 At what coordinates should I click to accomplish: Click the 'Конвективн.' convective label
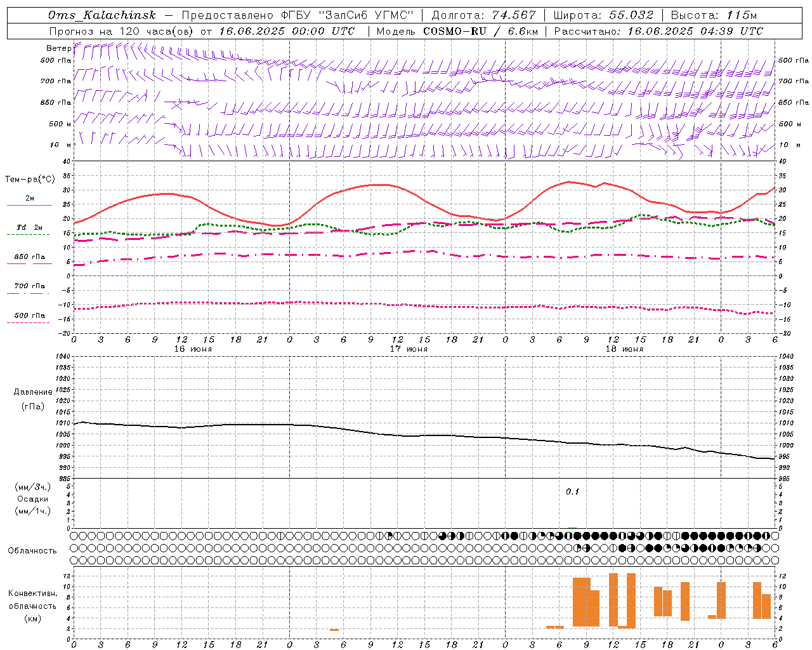(33, 594)
